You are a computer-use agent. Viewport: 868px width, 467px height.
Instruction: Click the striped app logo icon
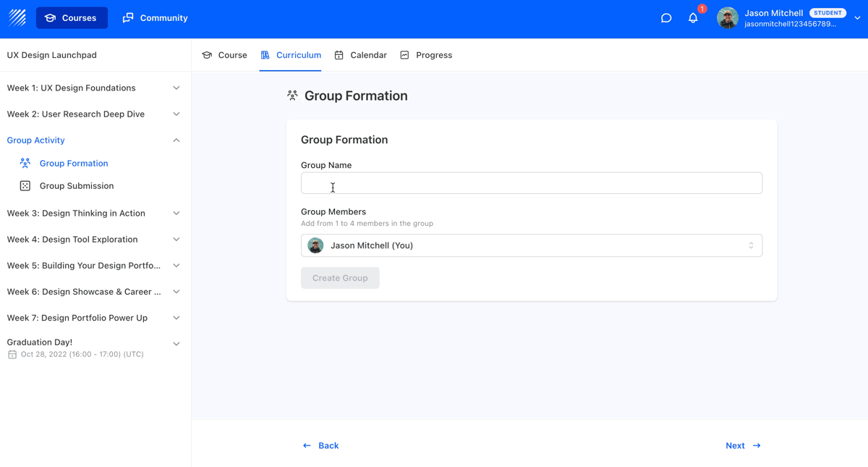[17, 18]
